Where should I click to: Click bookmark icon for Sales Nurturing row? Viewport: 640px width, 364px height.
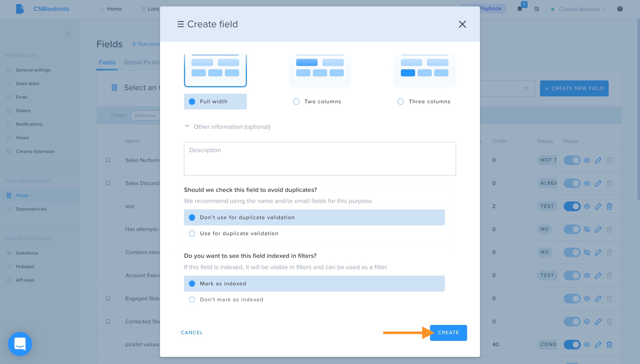[108, 160]
